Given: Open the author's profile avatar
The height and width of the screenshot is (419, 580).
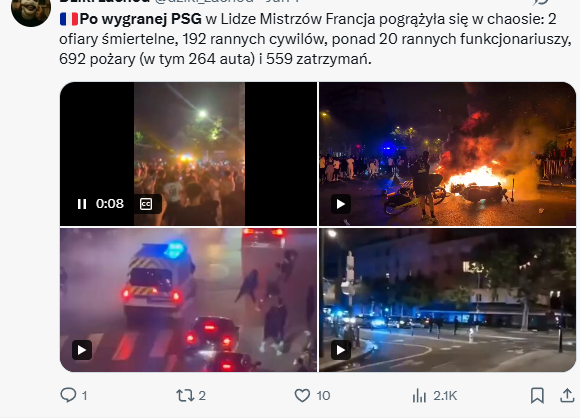Looking at the screenshot, I should click(31, 10).
